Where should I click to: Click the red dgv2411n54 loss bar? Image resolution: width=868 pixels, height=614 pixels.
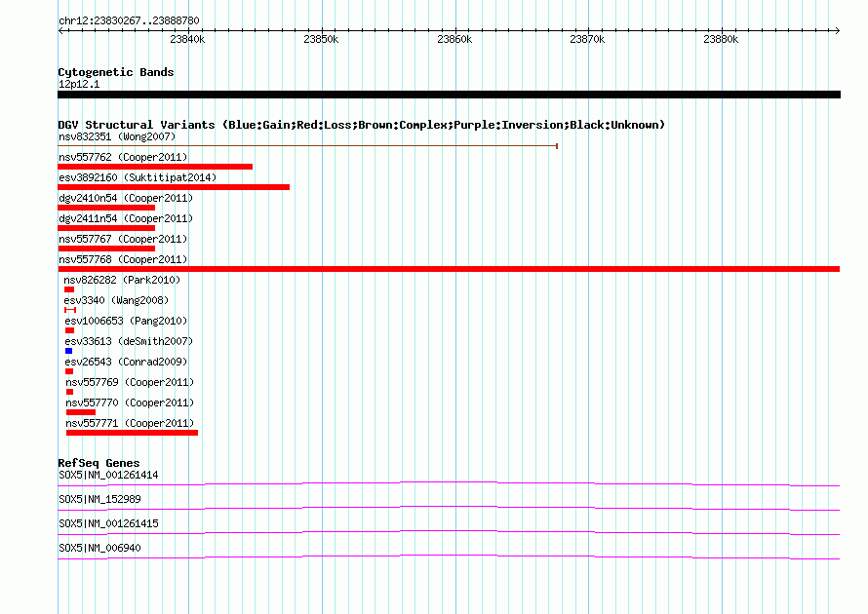click(106, 228)
